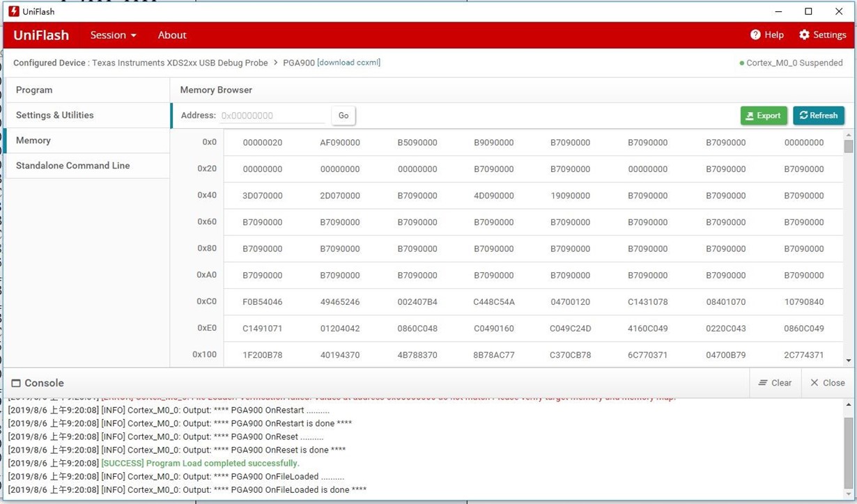
Task: Select row address 0xC0 label
Action: pos(207,301)
